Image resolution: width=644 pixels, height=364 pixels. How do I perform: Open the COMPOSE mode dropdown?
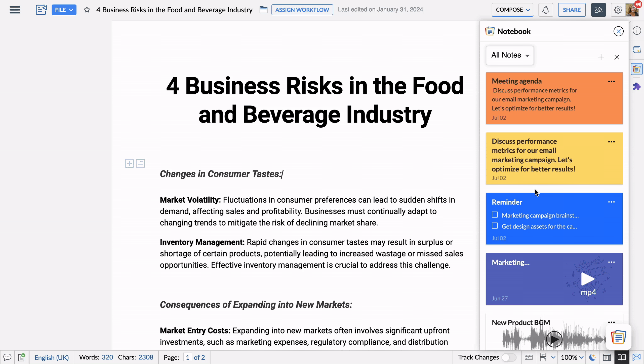pyautogui.click(x=512, y=10)
